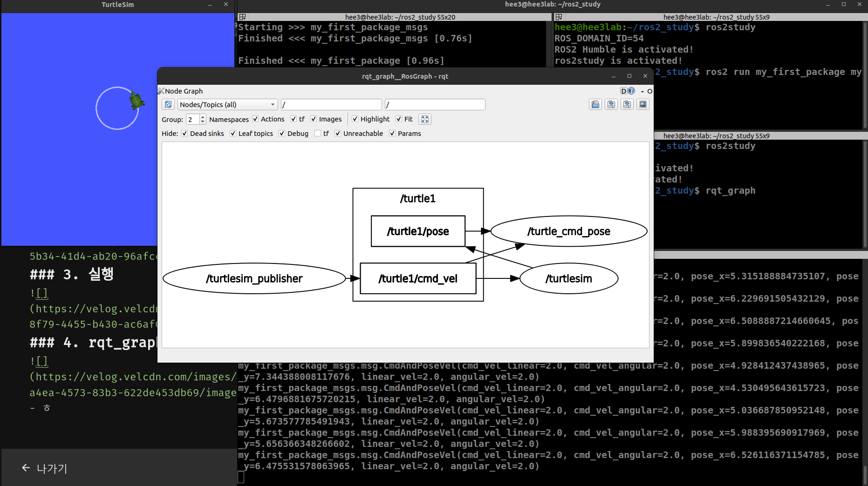Click the namespace filter input field
The image size is (868, 486).
331,105
